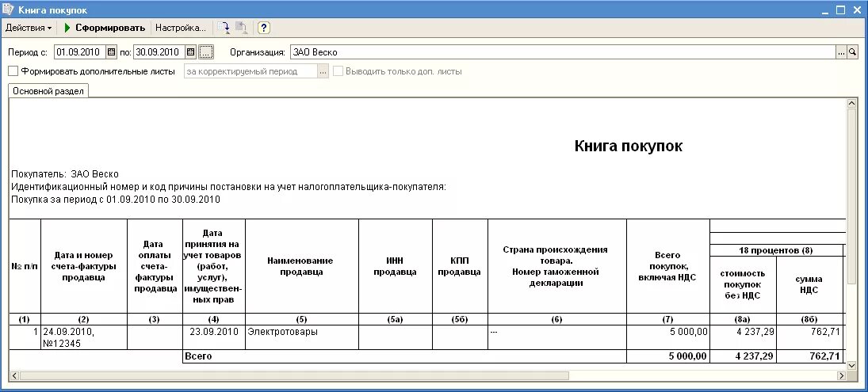This screenshot has width=868, height=392.
Task: Click the Страна происхождения товара column header
Action: 557,267
